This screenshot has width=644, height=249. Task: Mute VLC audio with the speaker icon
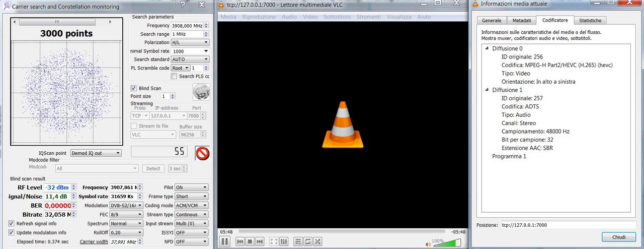(x=428, y=244)
